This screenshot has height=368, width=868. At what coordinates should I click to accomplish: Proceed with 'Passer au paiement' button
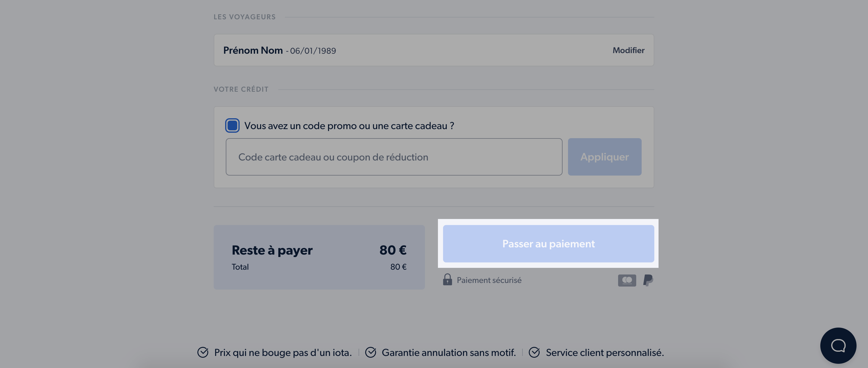[548, 243]
